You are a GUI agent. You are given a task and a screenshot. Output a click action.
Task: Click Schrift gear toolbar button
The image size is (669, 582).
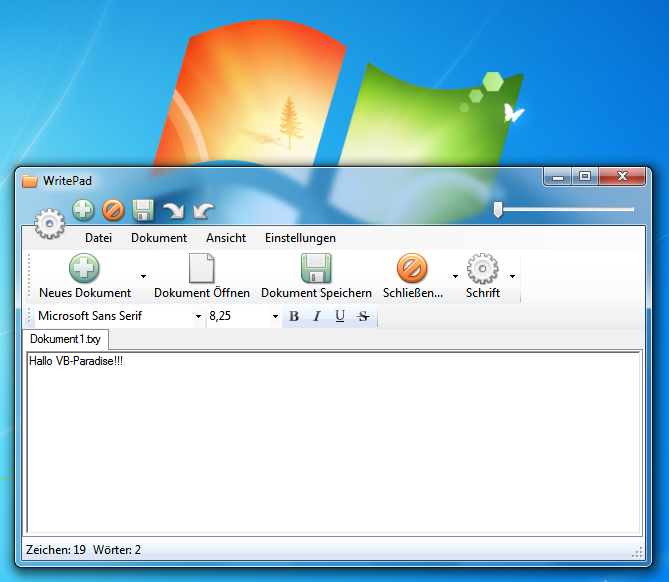483,276
